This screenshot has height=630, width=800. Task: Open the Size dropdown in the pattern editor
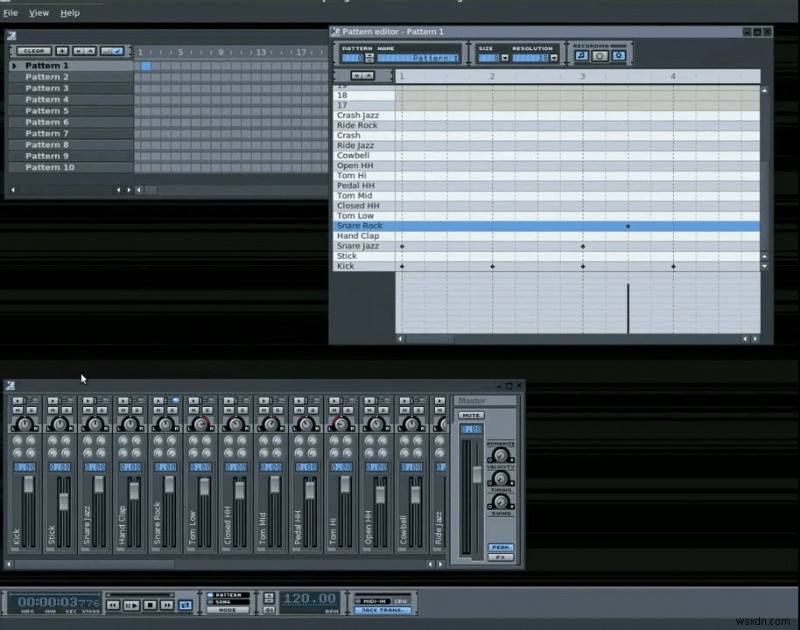pos(506,56)
